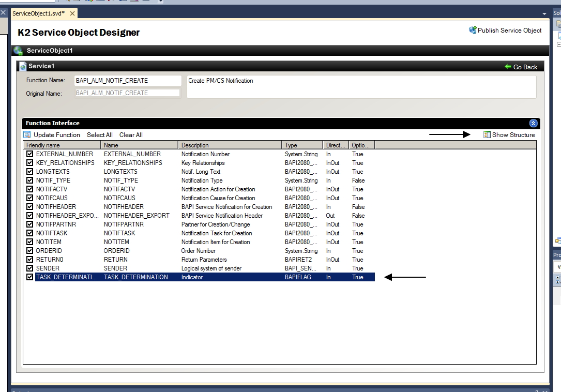Uncheck the TASK_DETERMINATION checkbox
The height and width of the screenshot is (392, 561).
point(29,277)
